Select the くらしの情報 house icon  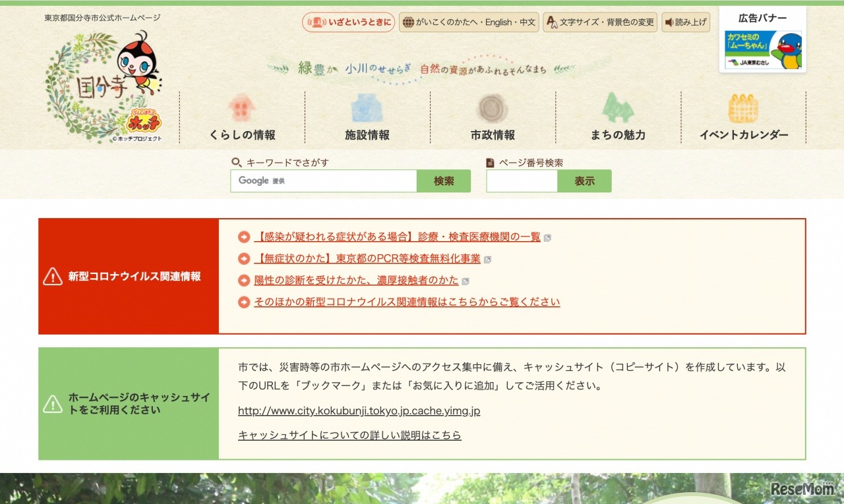pyautogui.click(x=243, y=107)
